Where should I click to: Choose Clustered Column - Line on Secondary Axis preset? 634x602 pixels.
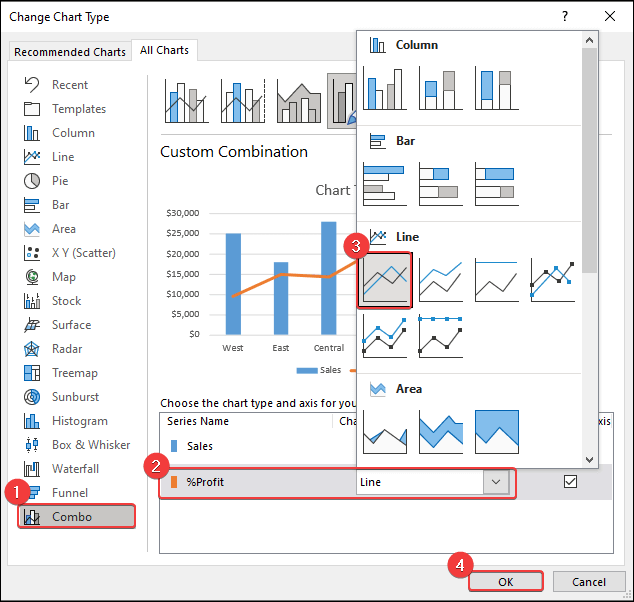coord(243,101)
